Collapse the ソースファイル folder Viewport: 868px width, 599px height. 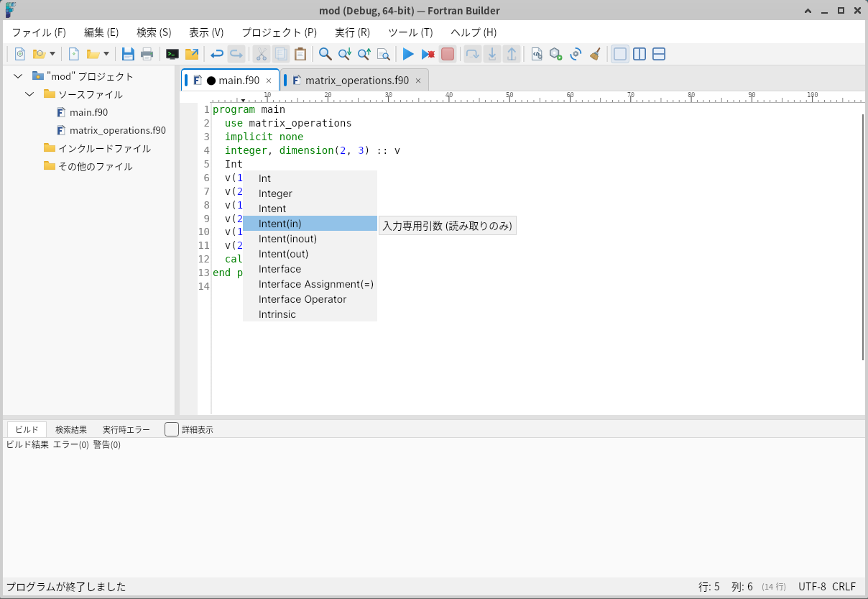click(x=29, y=94)
